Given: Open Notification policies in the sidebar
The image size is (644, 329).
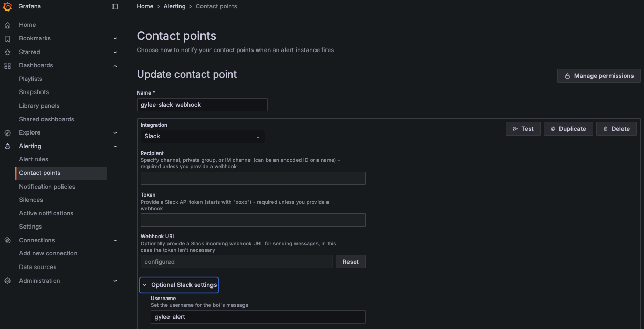Looking at the screenshot, I should (47, 187).
